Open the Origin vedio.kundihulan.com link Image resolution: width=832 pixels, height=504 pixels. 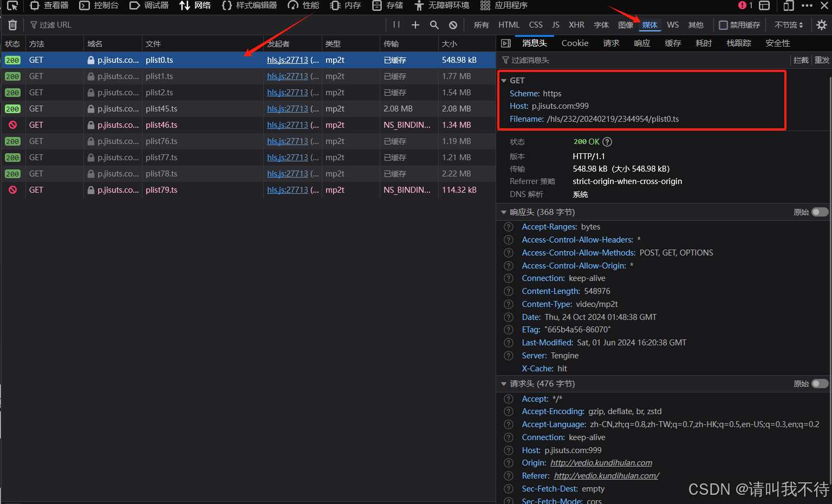pyautogui.click(x=601, y=463)
